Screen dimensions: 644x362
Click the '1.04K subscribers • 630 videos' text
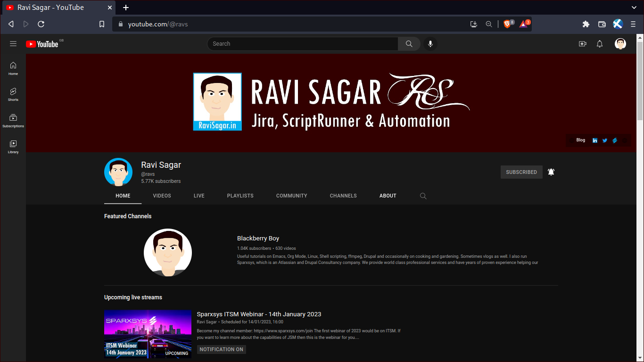[266, 248]
